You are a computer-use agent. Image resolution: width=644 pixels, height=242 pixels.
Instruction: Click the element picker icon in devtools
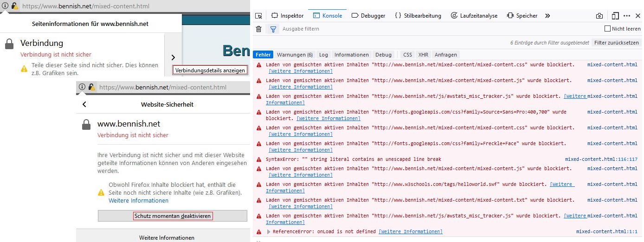click(258, 16)
